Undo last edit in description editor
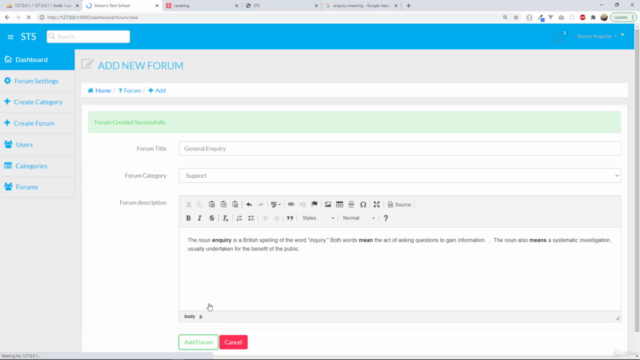 tap(249, 204)
